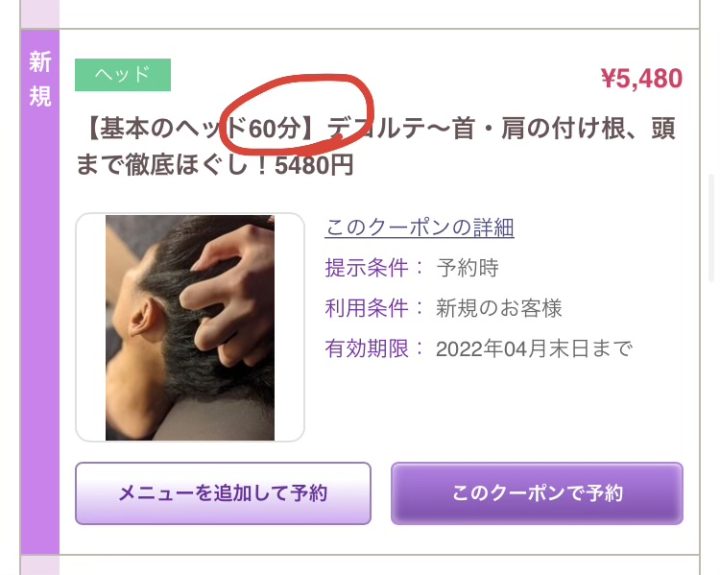Click the 60分 circled duration text
Screen dimensions: 720x575
coord(275,128)
